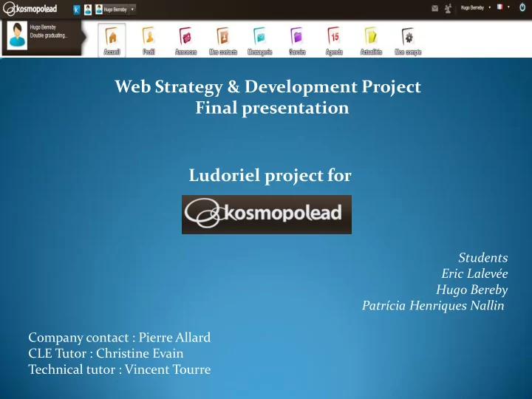Expand the arrow beside the top-right Hugo Berreby name

490,7
